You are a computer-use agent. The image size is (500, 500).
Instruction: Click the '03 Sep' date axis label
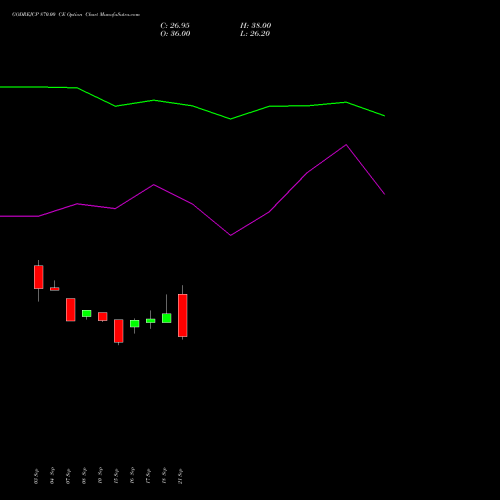pyautogui.click(x=36, y=476)
